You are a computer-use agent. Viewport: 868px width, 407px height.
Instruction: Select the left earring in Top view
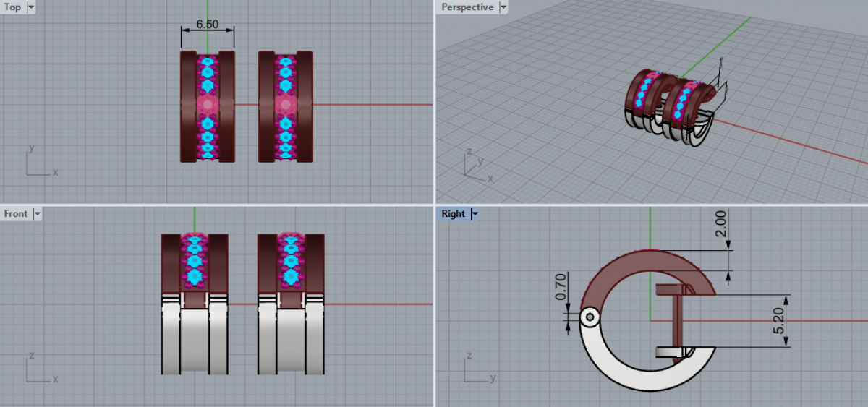point(208,106)
